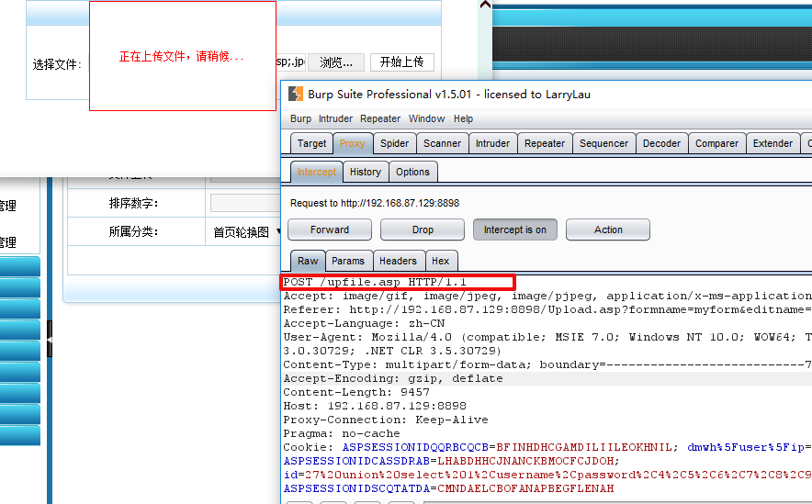Image resolution: width=812 pixels, height=504 pixels.
Task: Switch to the Target tab
Action: coord(311,143)
